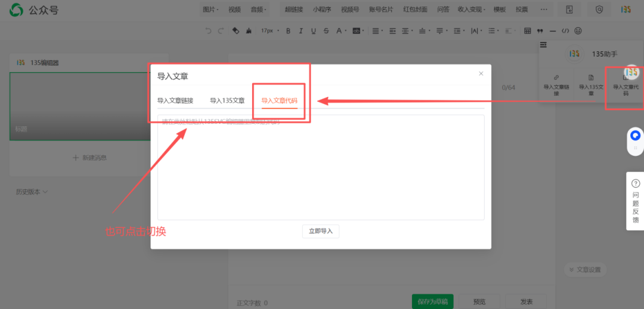Click the 超链接 menu item
Screen dimensions: 644x309
coord(293,10)
